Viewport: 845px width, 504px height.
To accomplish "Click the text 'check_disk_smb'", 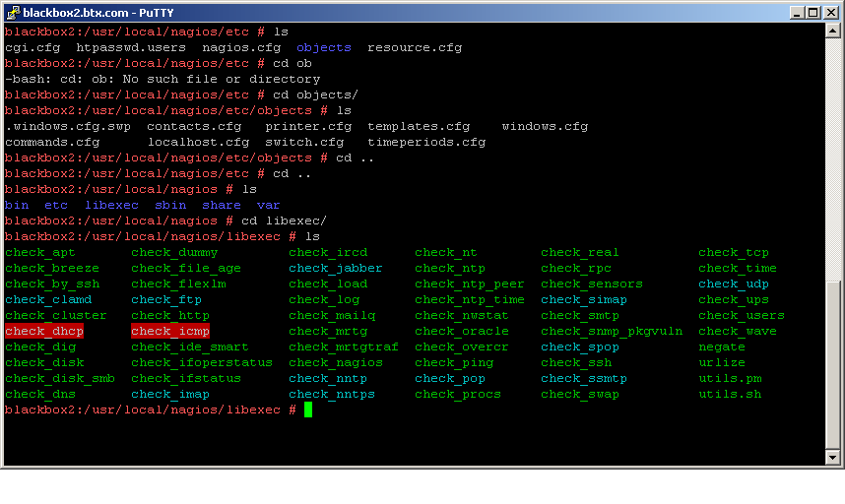I will (60, 379).
